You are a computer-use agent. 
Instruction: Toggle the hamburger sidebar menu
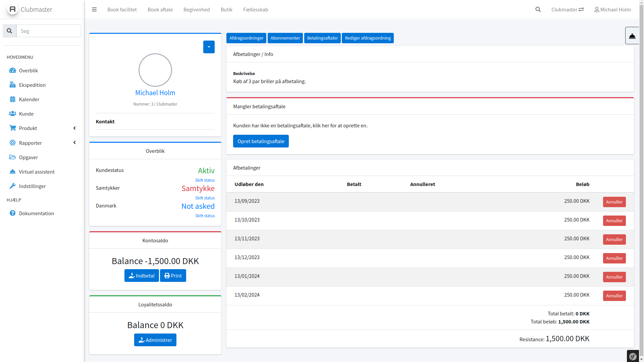94,9
